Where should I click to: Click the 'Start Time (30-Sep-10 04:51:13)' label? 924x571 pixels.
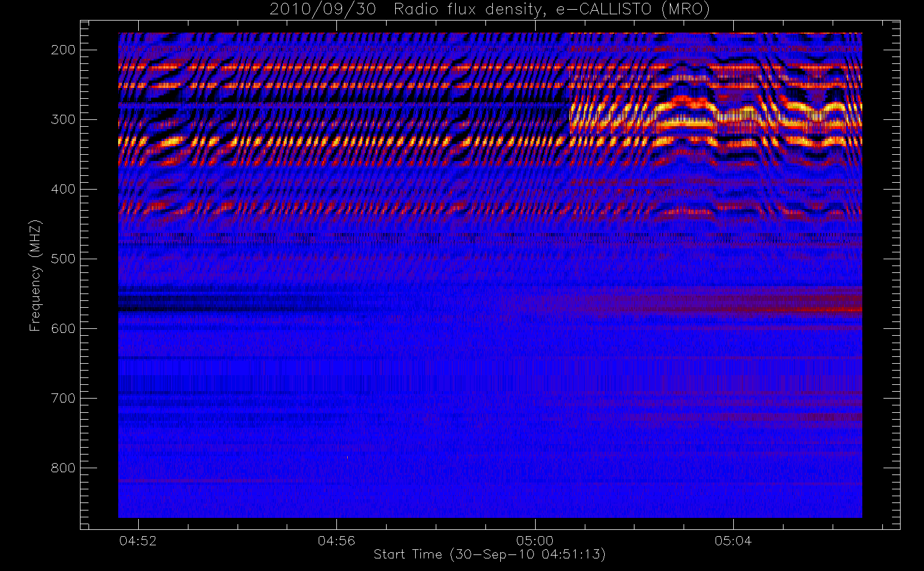pos(490,554)
